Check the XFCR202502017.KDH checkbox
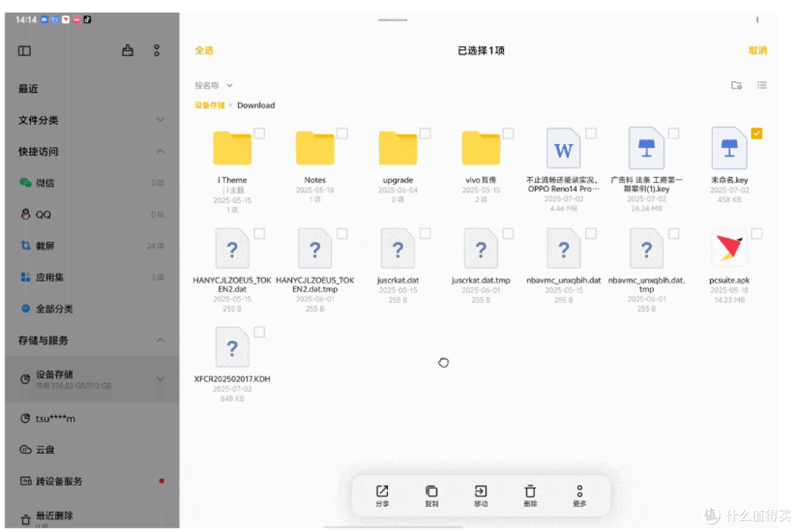This screenshot has height=532, width=798. tap(259, 332)
